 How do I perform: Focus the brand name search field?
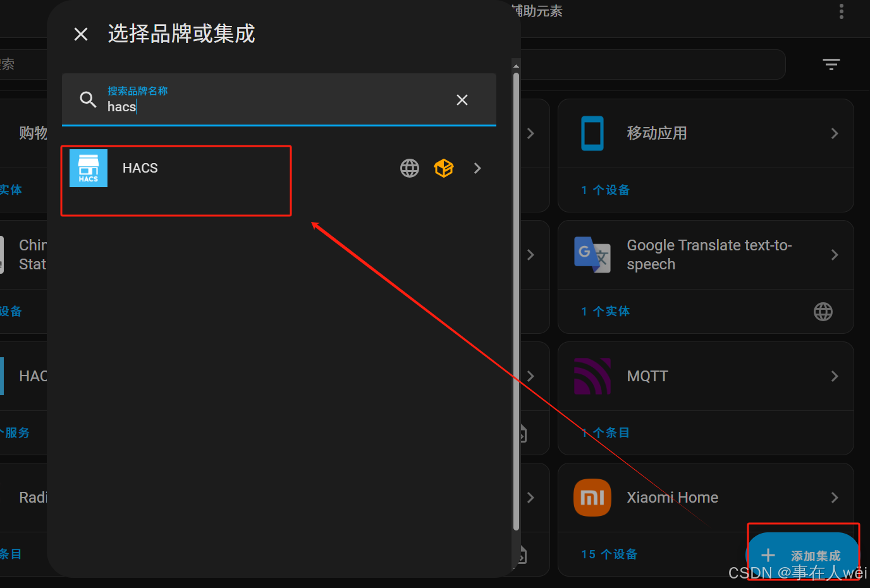[279, 100]
